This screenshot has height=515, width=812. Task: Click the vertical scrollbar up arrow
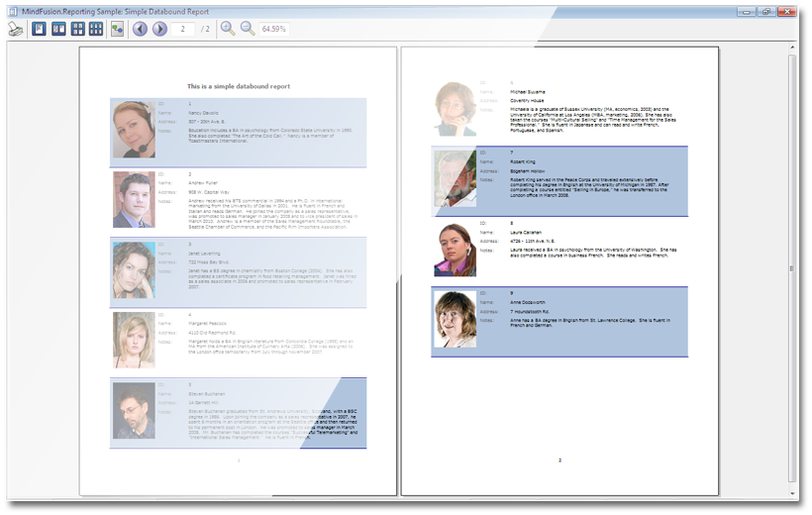791,48
